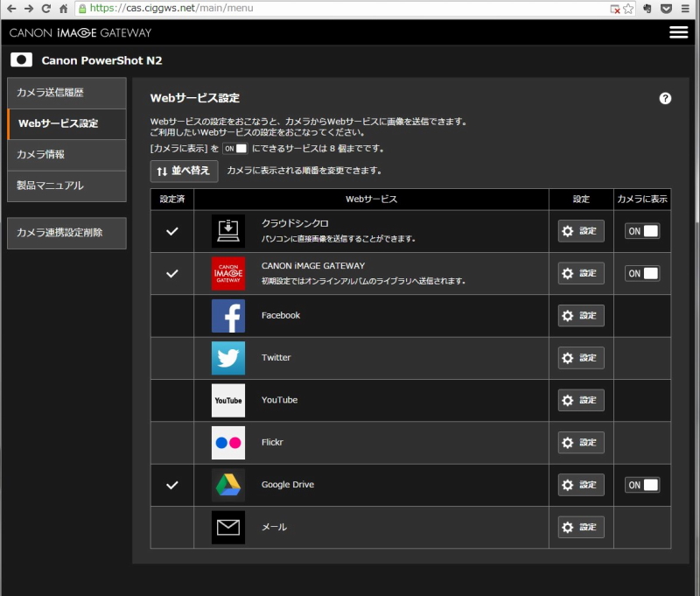This screenshot has height=596, width=700.
Task: Open settings for メール
Action: (581, 527)
